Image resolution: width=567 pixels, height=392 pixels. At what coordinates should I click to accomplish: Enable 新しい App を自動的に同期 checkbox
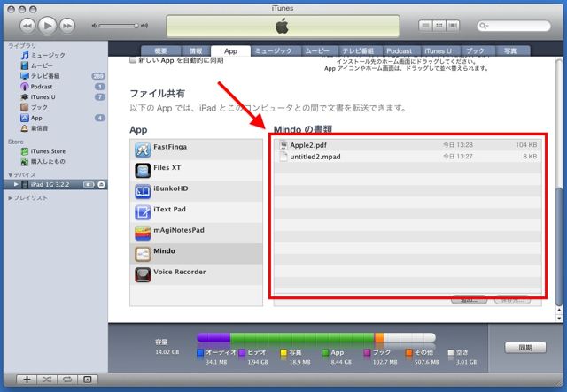click(x=133, y=60)
